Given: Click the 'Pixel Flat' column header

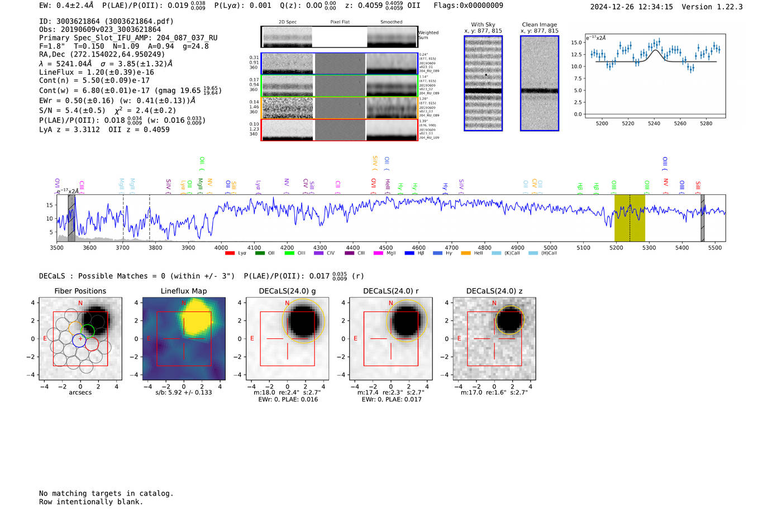Looking at the screenshot, I should (340, 22).
